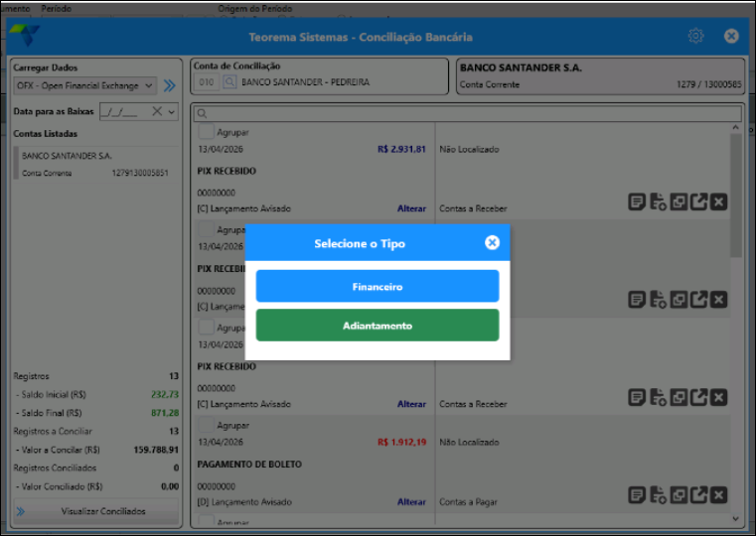756x536 pixels.
Task: Click the account number 1279 / 13000585
Action: click(x=708, y=84)
